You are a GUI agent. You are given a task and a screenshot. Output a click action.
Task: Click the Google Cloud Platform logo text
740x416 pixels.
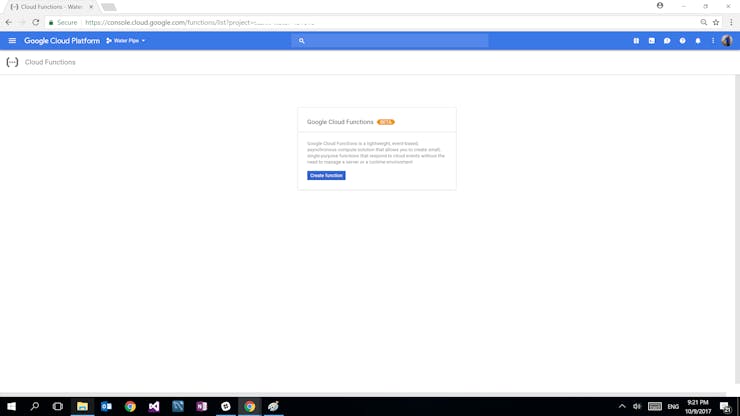click(62, 41)
